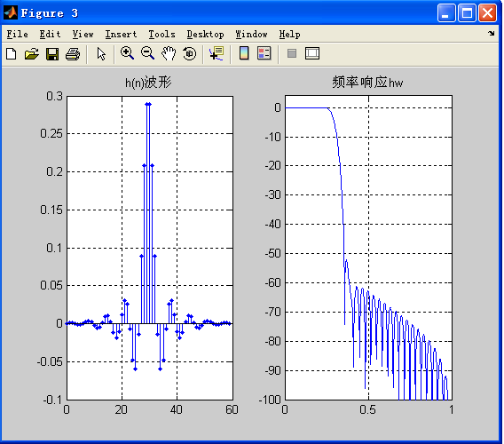Enable the Rotate 3D tool

[189, 53]
